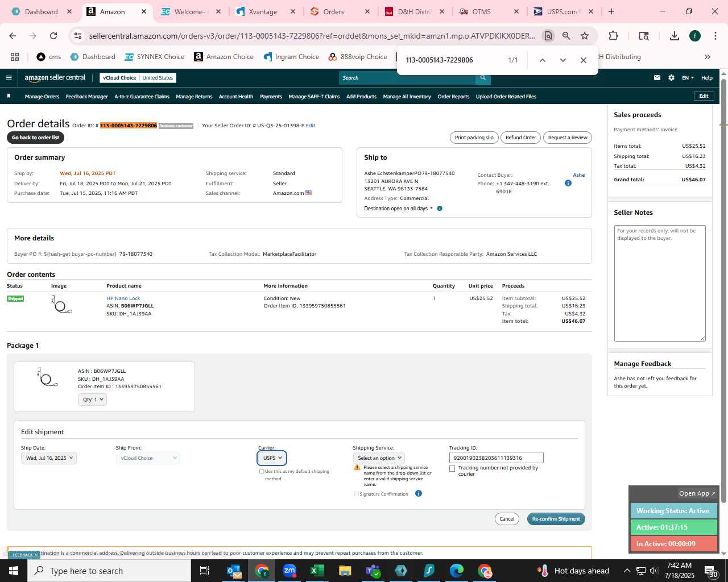
Task: Click the Seller Notes text area
Action: pos(660,284)
